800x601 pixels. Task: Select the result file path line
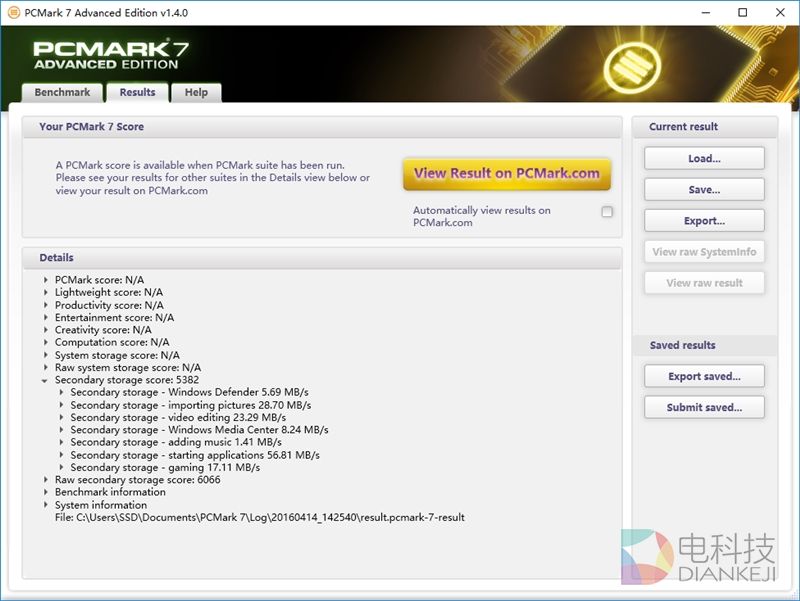tap(259, 517)
